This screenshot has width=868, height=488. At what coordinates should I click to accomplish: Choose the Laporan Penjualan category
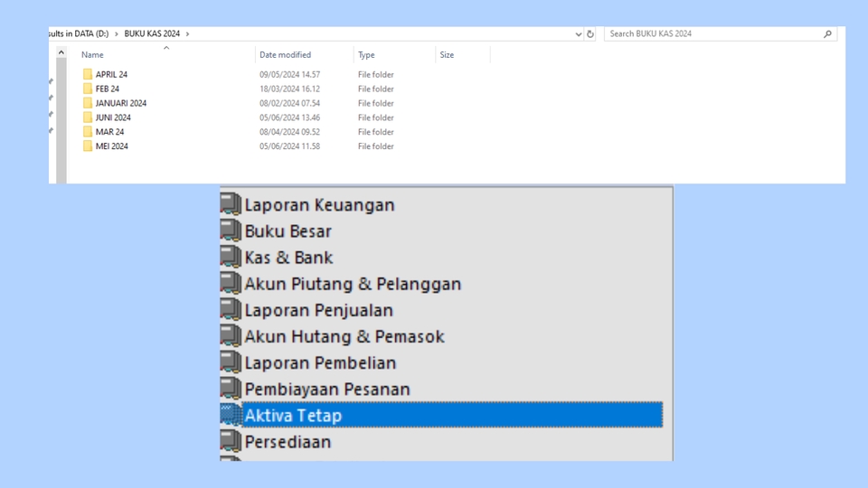(x=319, y=310)
